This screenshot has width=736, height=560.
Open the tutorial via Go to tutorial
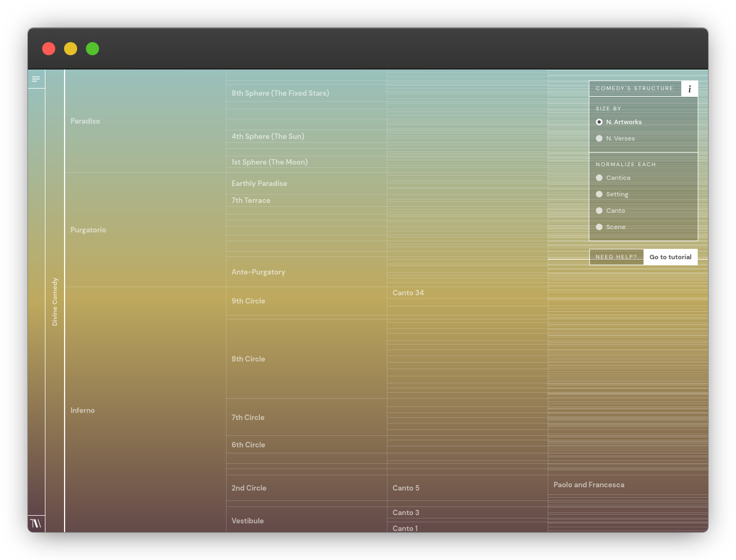coord(670,256)
